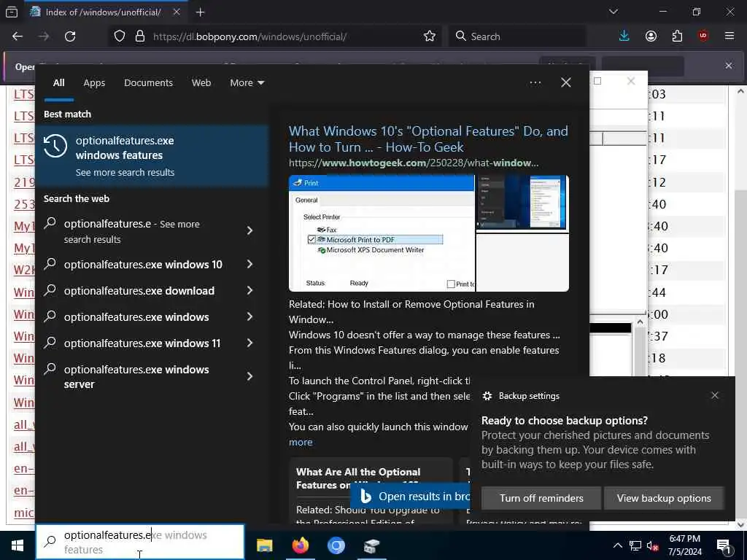747x560 pixels.
Task: Select the All search tab
Action: [x=58, y=83]
